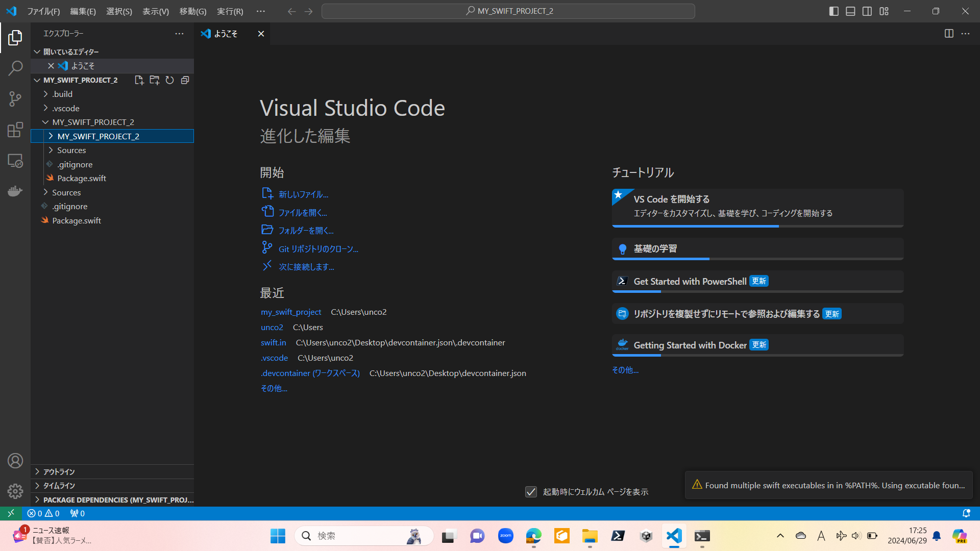Click the Remote Explorer icon in sidebar
The image size is (980, 551).
[x=15, y=161]
